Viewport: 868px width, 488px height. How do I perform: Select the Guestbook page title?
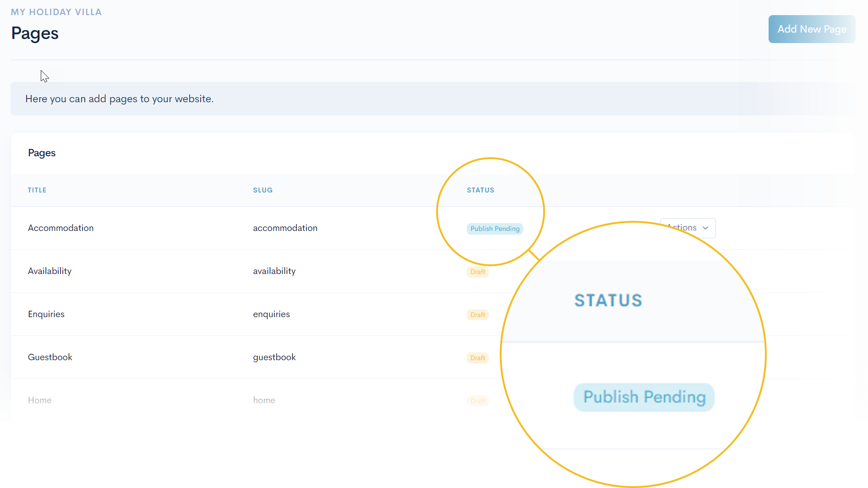point(50,357)
